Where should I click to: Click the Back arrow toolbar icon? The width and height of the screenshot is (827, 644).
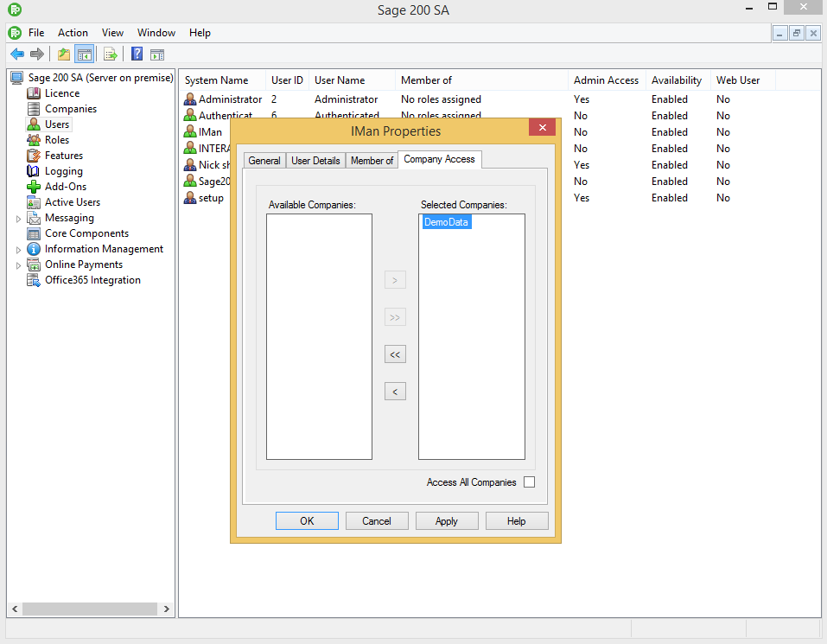(16, 54)
